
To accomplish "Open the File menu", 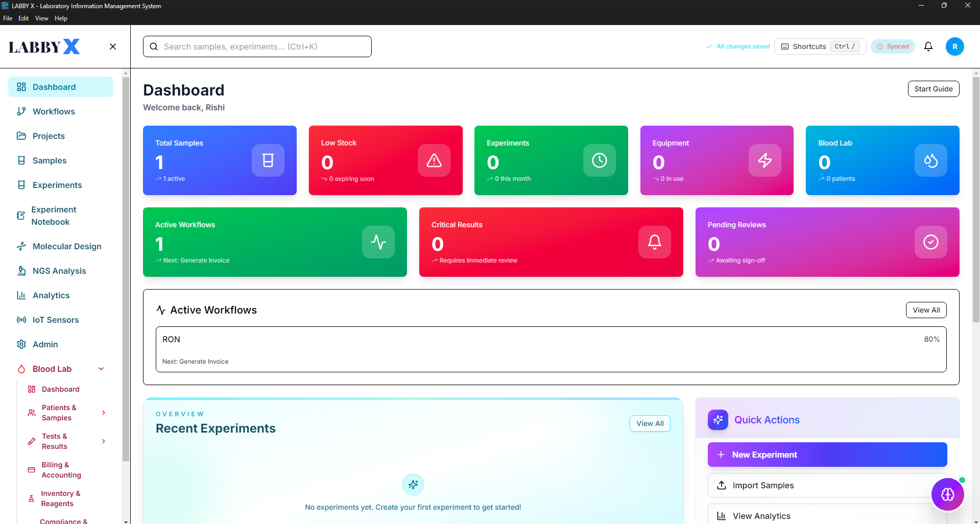I will coord(8,18).
